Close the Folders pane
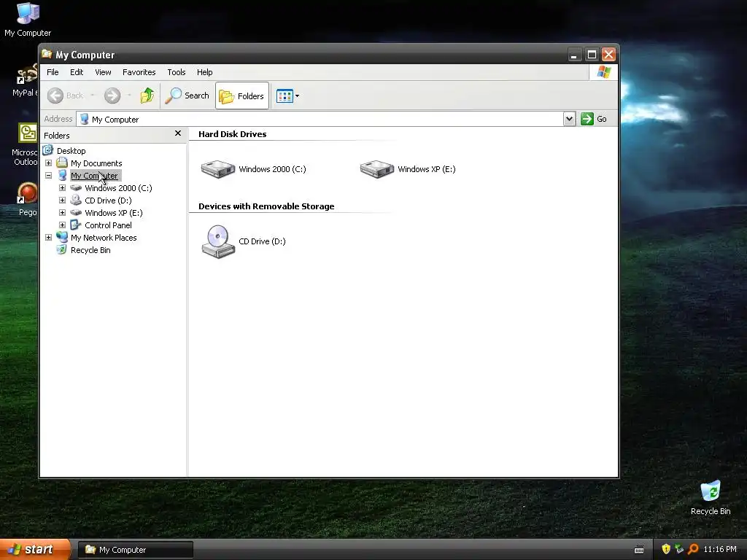Viewport: 747px width, 560px height. [x=178, y=133]
